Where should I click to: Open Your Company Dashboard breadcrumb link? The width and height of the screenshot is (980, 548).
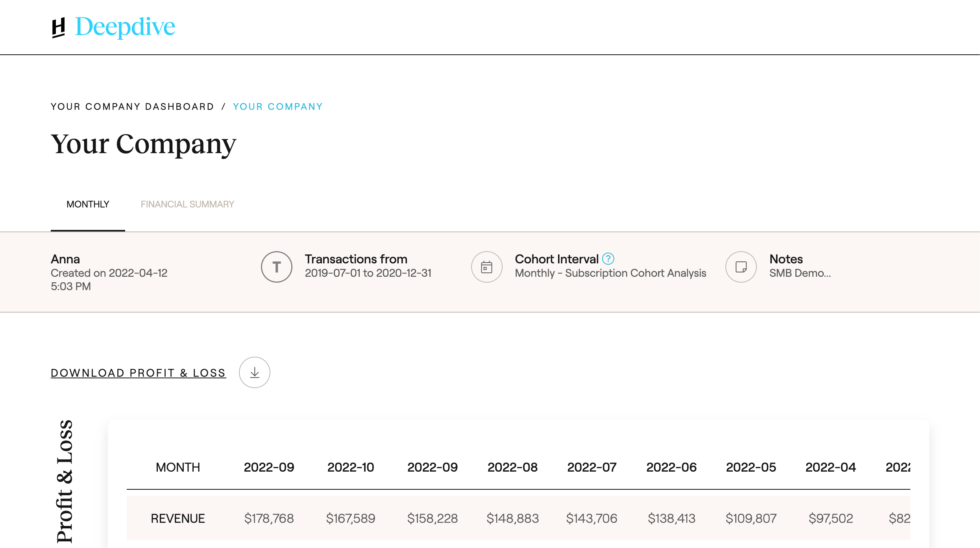click(133, 106)
